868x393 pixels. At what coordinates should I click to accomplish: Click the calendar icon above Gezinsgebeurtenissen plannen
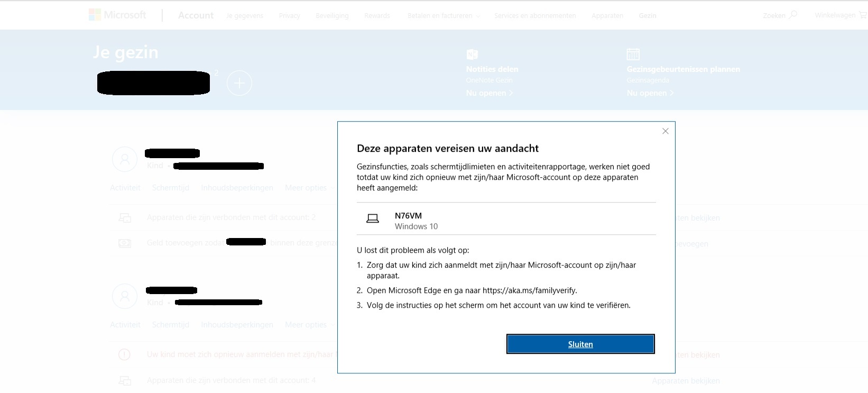pyautogui.click(x=632, y=54)
